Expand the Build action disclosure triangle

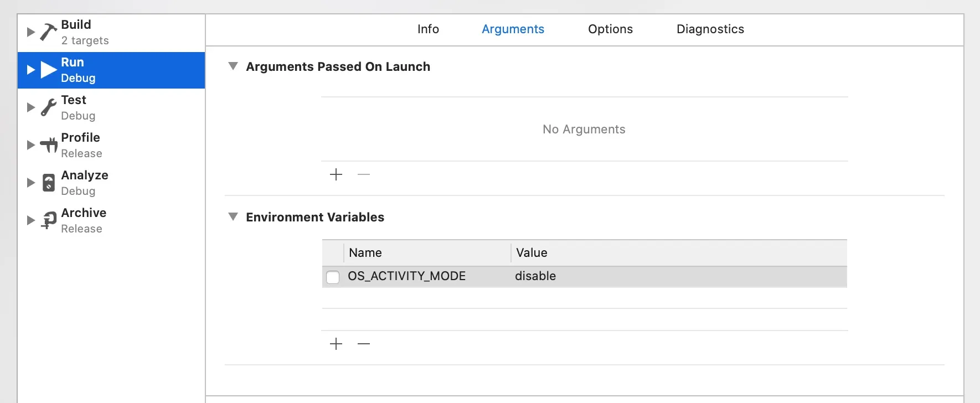(x=31, y=32)
